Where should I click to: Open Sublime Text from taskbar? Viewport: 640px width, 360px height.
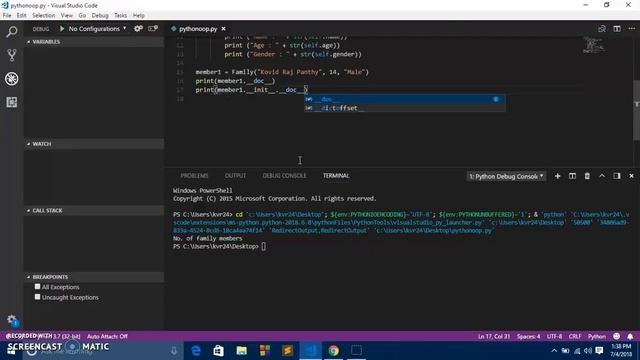(287, 351)
